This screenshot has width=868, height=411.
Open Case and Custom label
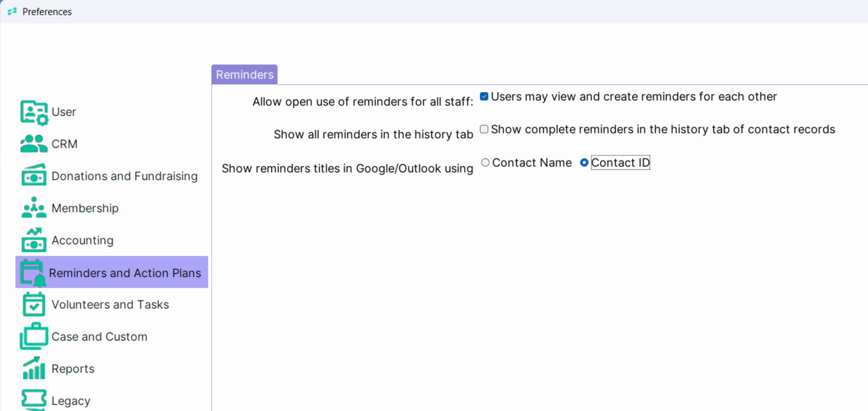click(99, 337)
